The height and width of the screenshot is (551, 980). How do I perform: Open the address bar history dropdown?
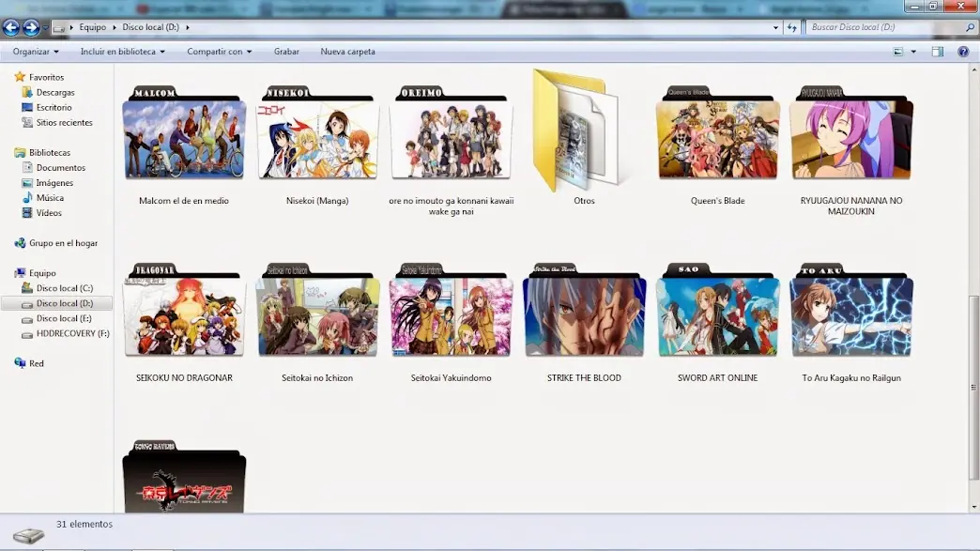[x=775, y=27]
